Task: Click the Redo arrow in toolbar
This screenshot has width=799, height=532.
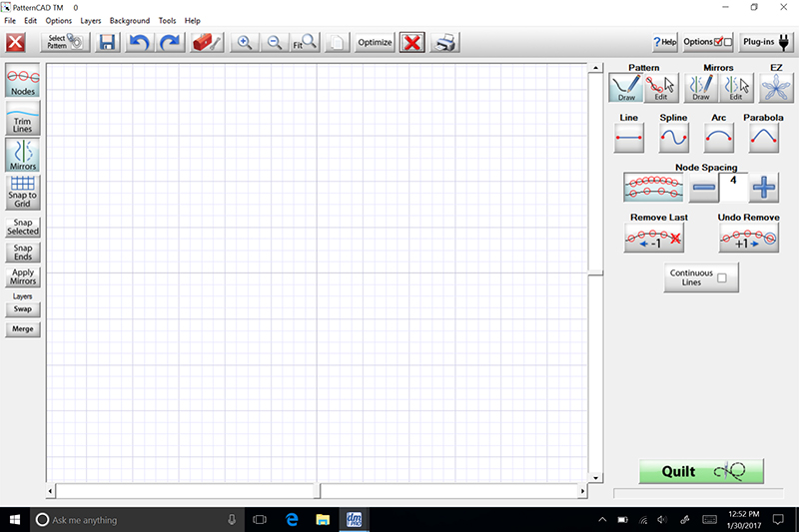Action: (x=171, y=43)
